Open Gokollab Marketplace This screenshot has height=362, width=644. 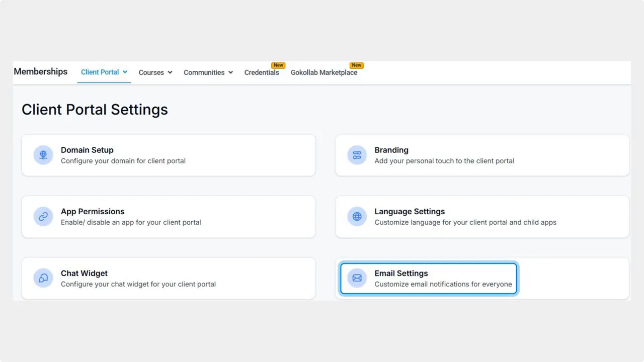[x=324, y=72]
